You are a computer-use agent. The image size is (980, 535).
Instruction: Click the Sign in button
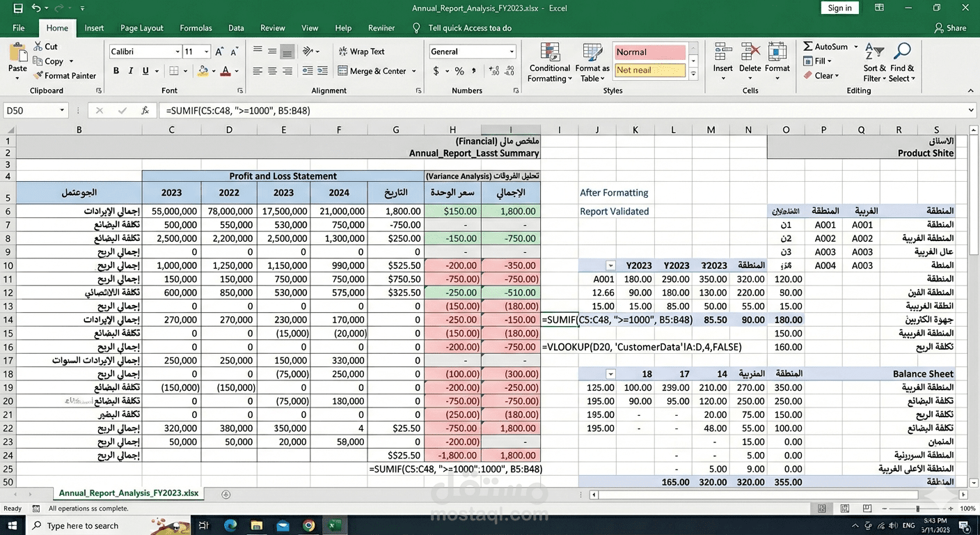(x=839, y=8)
